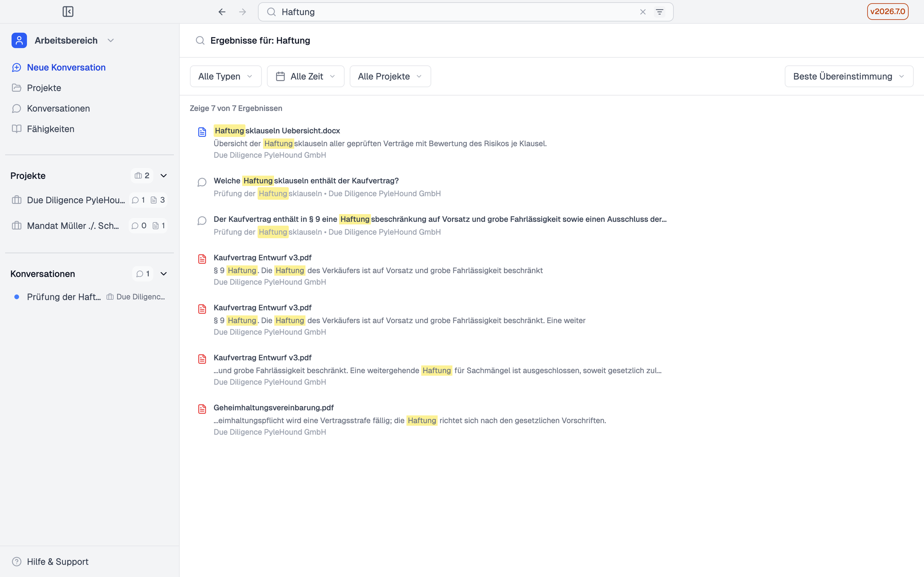Click into the Haftung search field
924x577 pixels.
coord(458,12)
